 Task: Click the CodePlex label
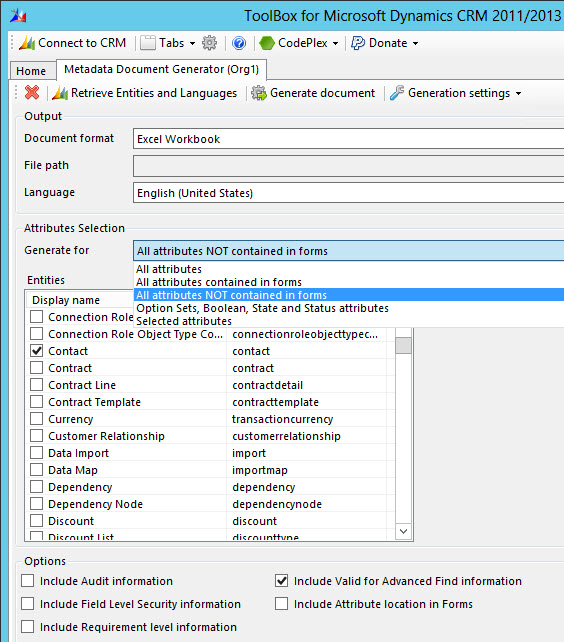click(x=303, y=43)
